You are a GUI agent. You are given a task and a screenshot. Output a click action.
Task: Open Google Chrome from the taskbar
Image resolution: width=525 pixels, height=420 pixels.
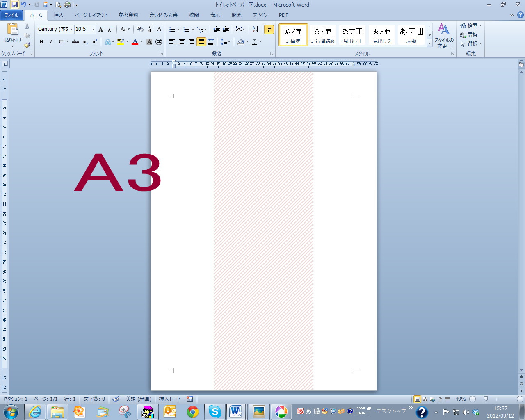[x=192, y=411]
